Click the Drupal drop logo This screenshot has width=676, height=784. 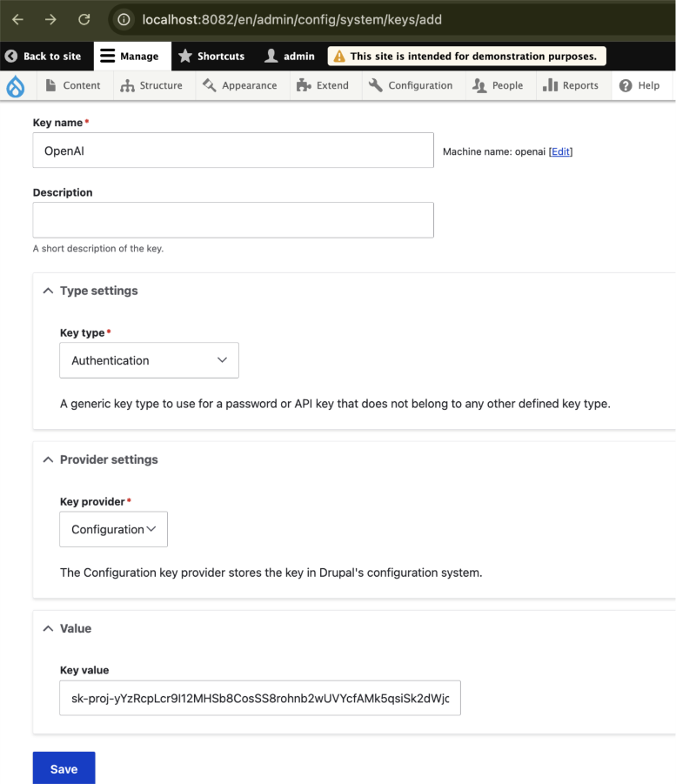pyautogui.click(x=16, y=86)
